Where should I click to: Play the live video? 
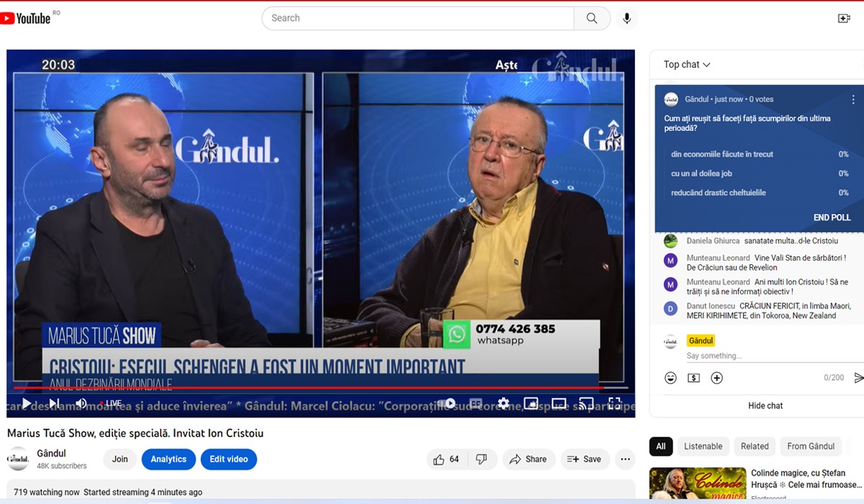(x=26, y=403)
